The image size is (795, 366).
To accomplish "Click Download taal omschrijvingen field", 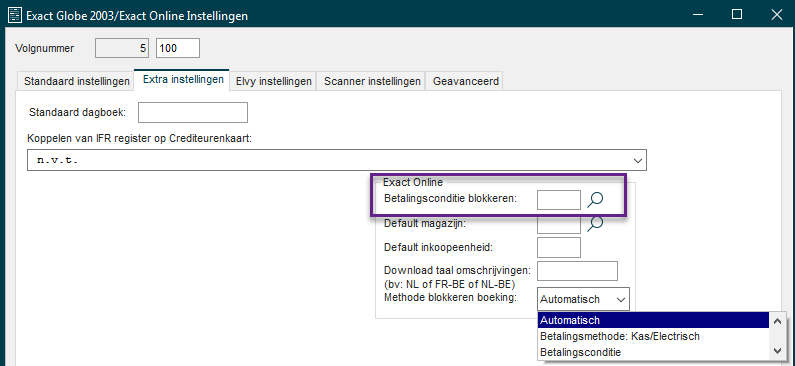I will [577, 271].
